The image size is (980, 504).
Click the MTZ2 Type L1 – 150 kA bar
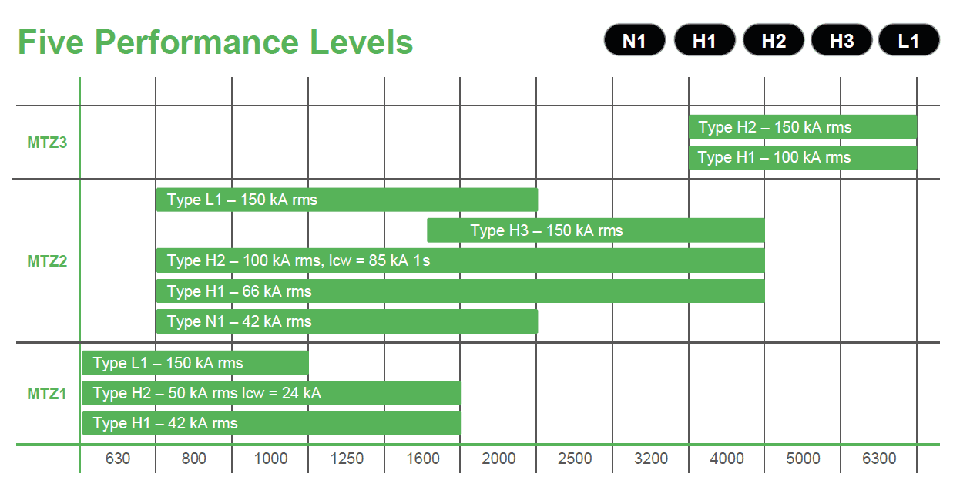(346, 200)
